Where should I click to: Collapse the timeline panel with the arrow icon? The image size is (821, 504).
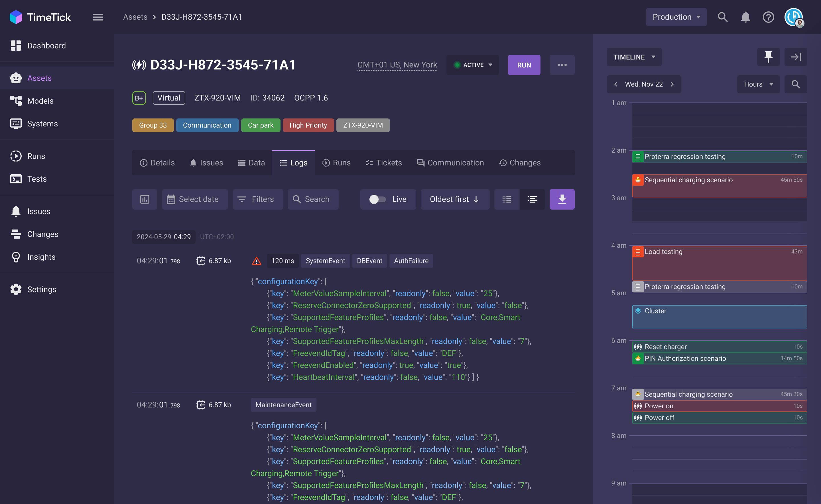coord(795,57)
